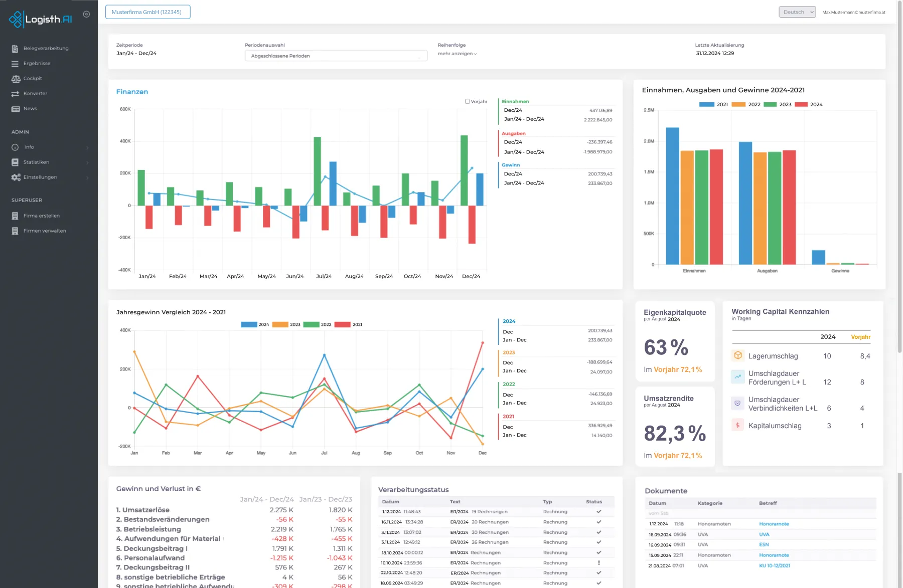
Task: Click the Belegverarbeitung document icon
Action: point(15,49)
